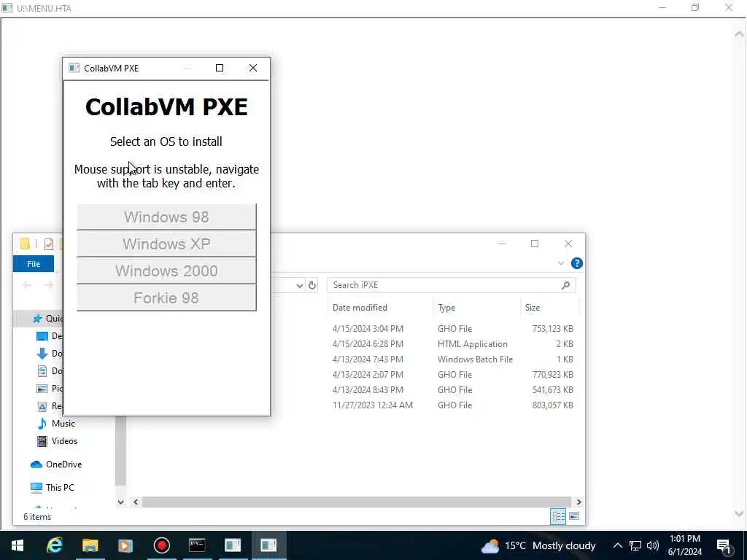Open the notification center icon
Image resolution: width=747 pixels, height=560 pixels.
724,545
